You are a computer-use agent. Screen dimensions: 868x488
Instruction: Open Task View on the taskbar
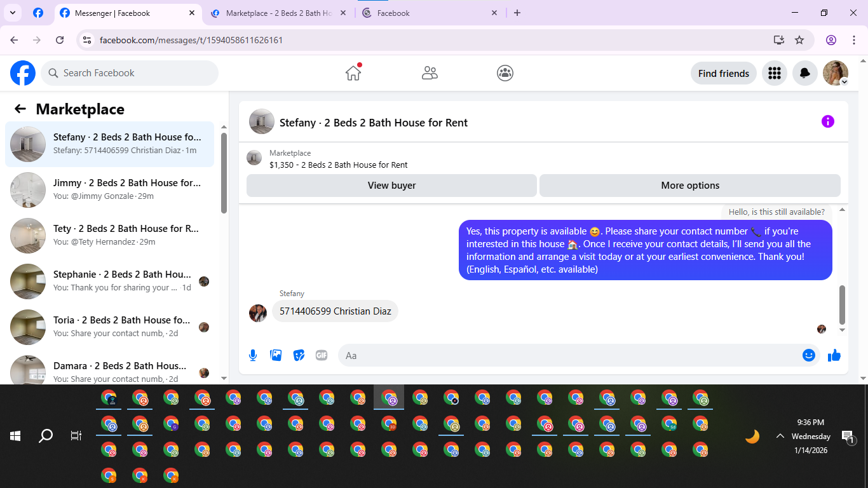76,436
